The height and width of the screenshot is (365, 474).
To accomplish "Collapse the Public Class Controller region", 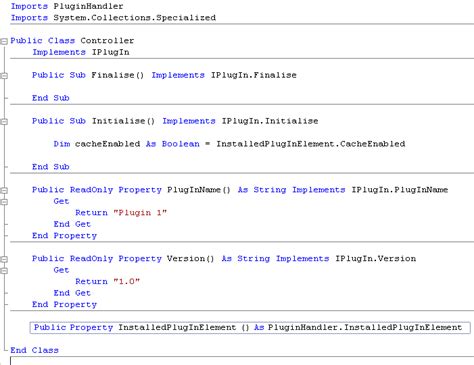I will point(4,41).
